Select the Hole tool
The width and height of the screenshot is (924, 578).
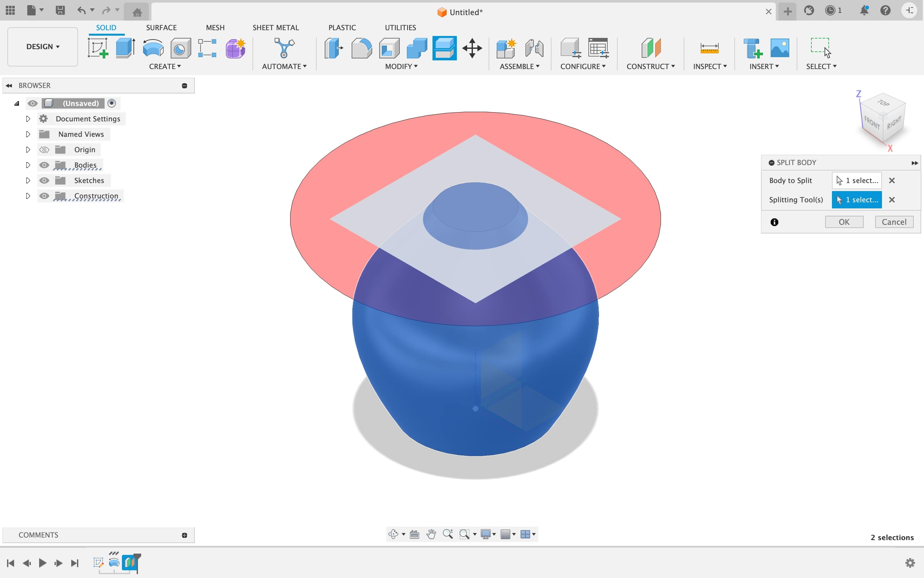point(181,48)
